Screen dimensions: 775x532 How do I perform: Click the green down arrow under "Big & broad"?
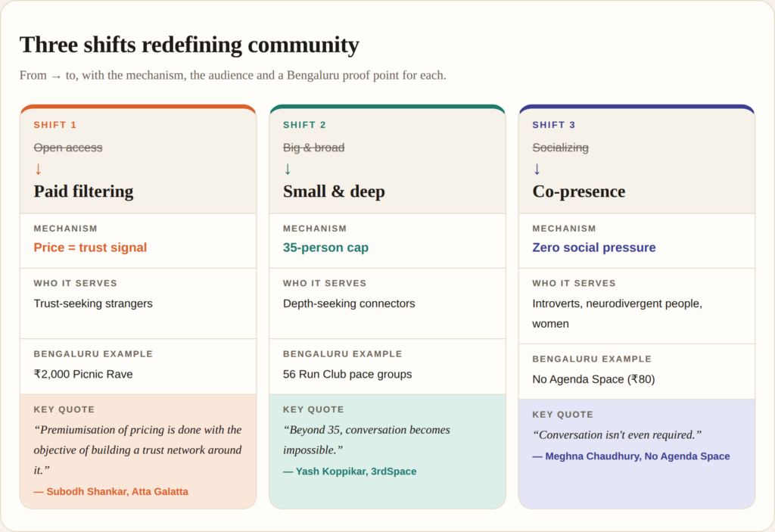288,169
